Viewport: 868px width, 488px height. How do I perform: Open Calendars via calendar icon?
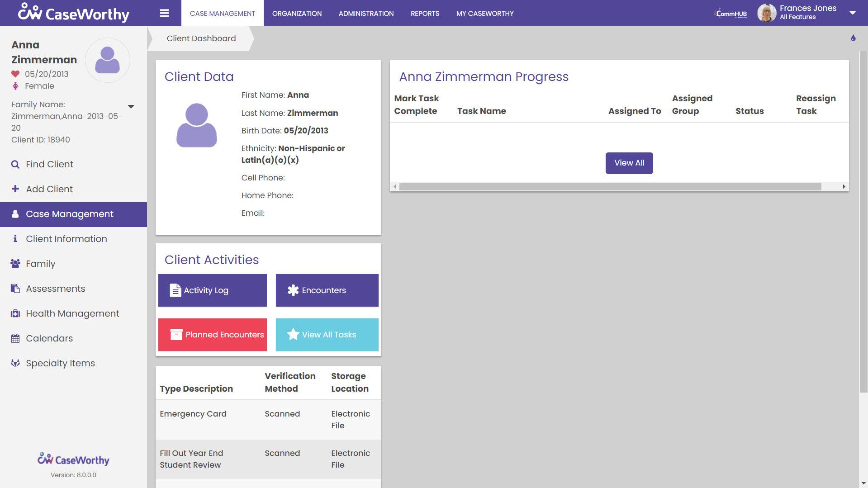15,338
